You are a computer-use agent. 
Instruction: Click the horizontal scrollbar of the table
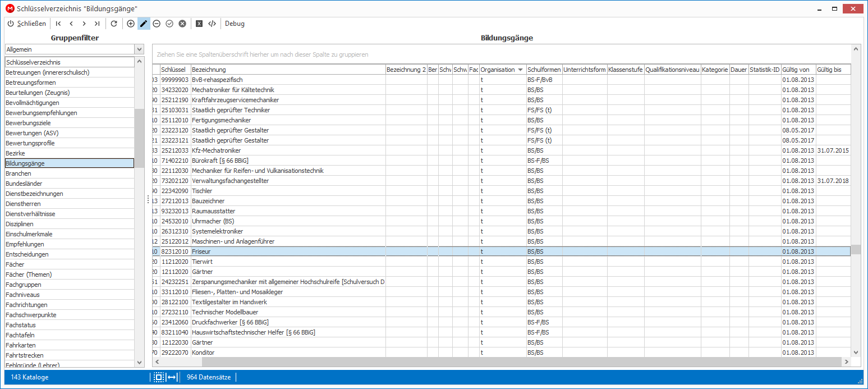point(502,362)
